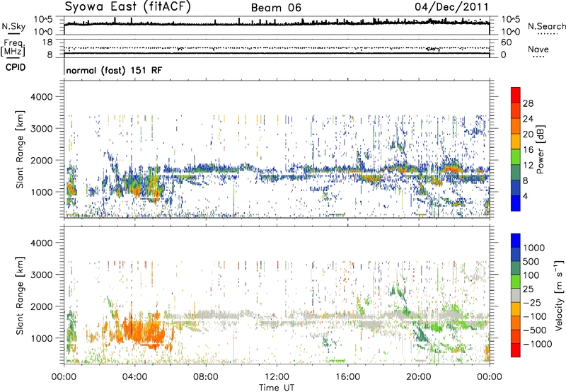The image size is (566, 392).
Task: Click 'Slant Range [km]' label of the power panel
Action: pos(20,149)
